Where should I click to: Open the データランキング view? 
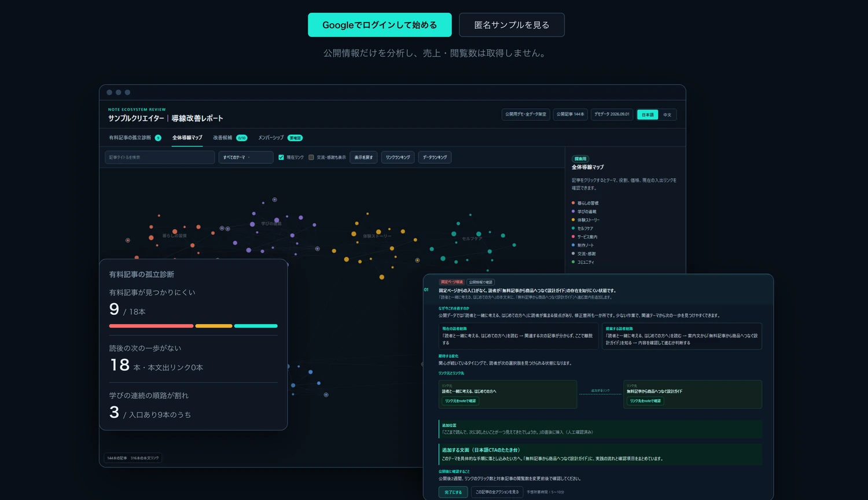[435, 157]
